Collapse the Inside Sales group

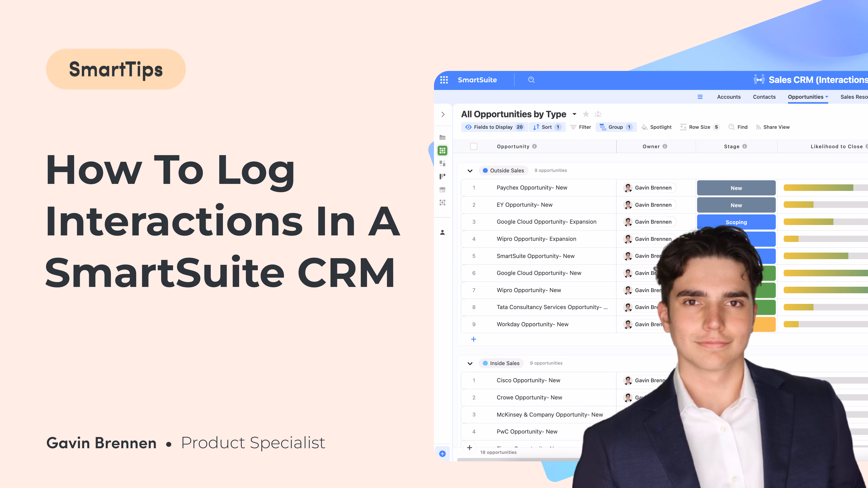point(470,363)
